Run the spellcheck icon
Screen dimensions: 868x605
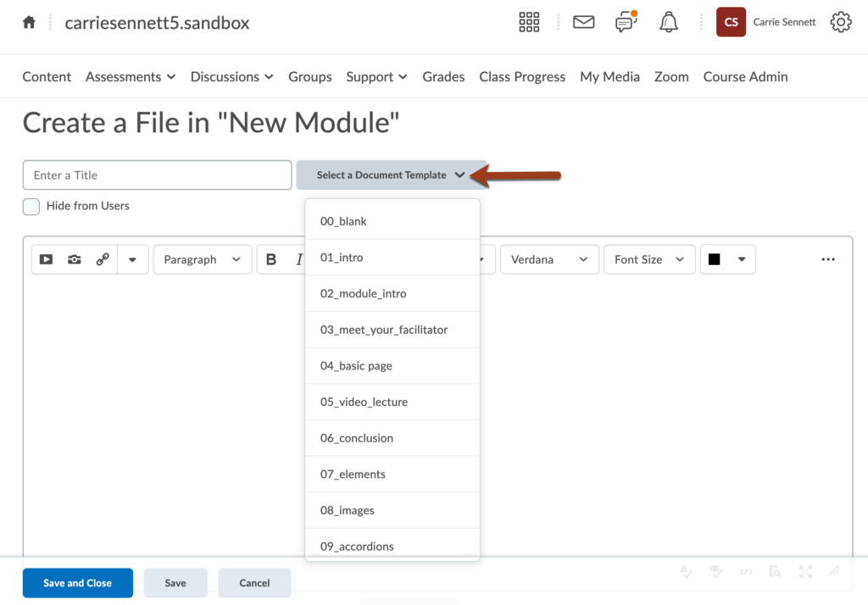(x=687, y=572)
